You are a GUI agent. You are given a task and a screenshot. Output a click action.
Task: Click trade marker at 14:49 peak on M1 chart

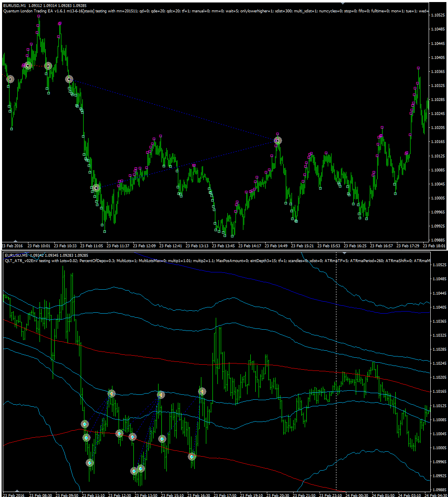278,141
